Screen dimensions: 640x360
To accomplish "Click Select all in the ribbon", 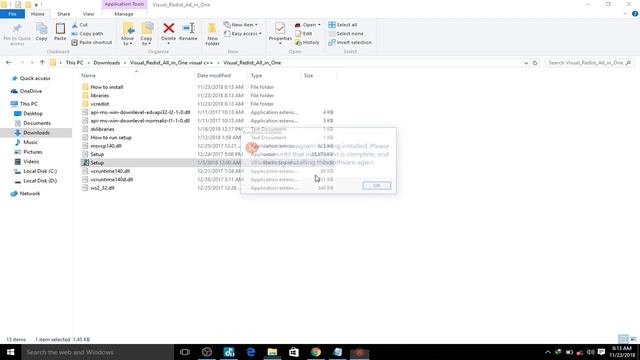I will coord(343,25).
